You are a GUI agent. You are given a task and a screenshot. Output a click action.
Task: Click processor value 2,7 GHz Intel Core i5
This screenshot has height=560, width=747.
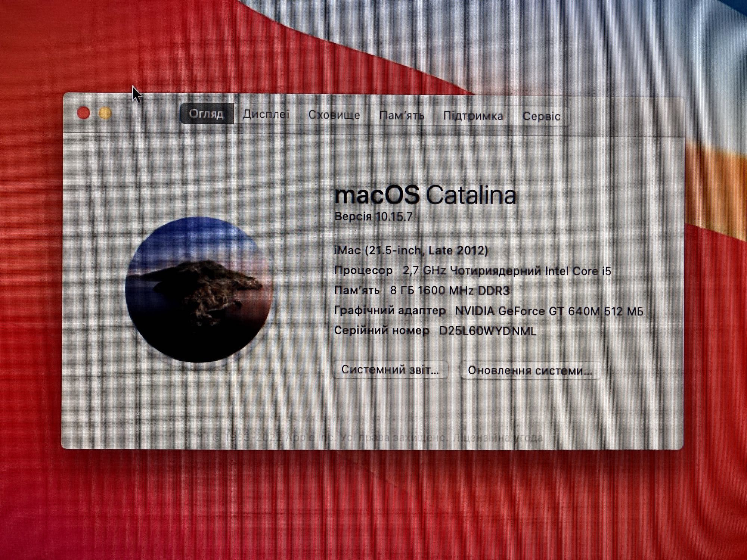point(507,271)
